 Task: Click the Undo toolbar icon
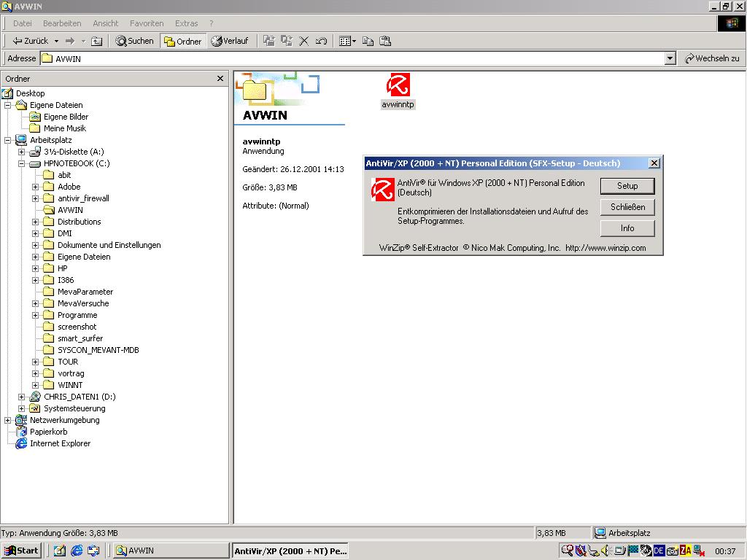click(x=321, y=42)
